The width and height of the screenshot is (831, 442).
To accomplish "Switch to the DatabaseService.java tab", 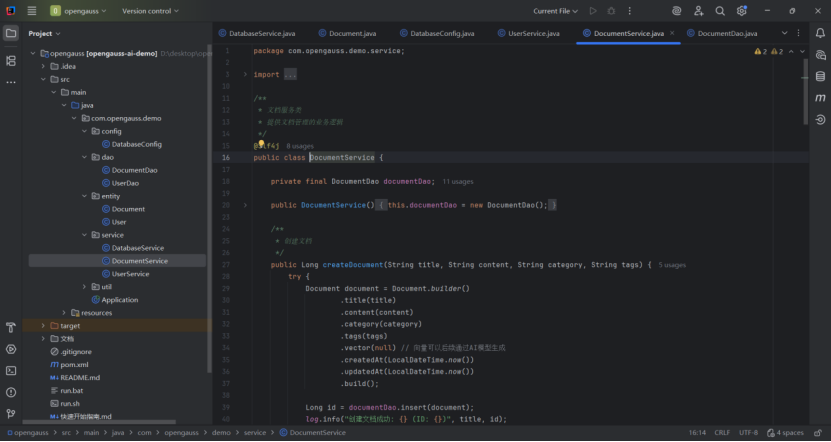I will coord(257,33).
